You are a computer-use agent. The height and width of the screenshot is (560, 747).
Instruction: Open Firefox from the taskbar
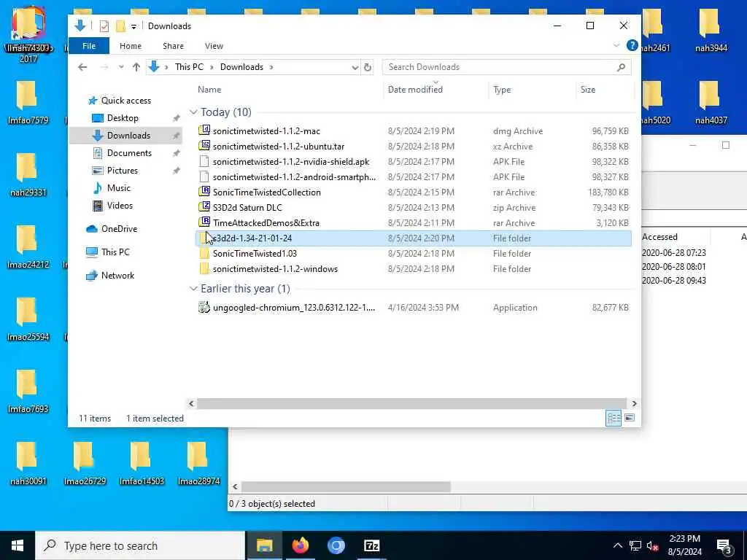click(x=300, y=545)
